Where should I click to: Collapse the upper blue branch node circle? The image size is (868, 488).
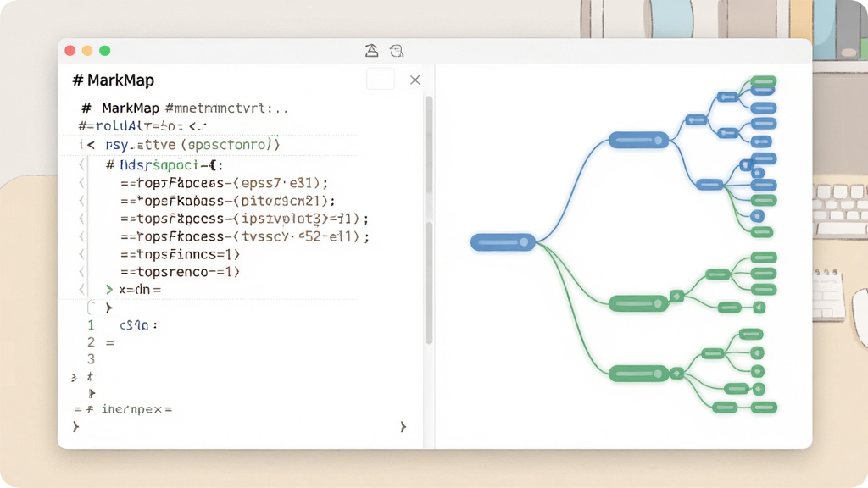coord(658,140)
